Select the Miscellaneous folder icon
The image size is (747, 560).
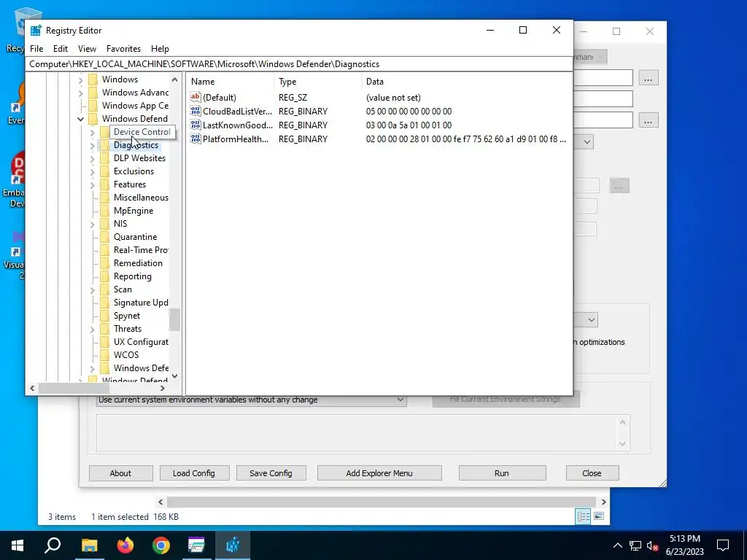[105, 198]
